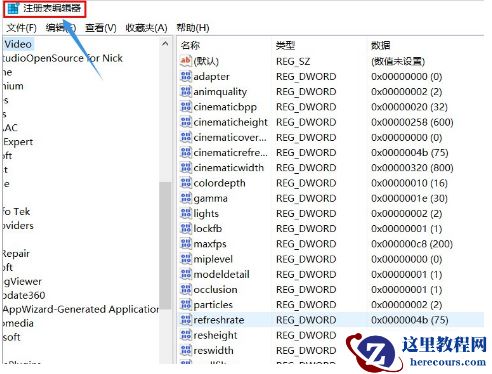
Task: Select the colordepth value name
Action: point(219,183)
